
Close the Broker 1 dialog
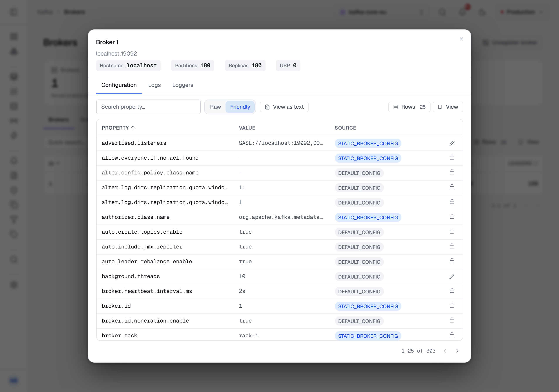coord(461,39)
